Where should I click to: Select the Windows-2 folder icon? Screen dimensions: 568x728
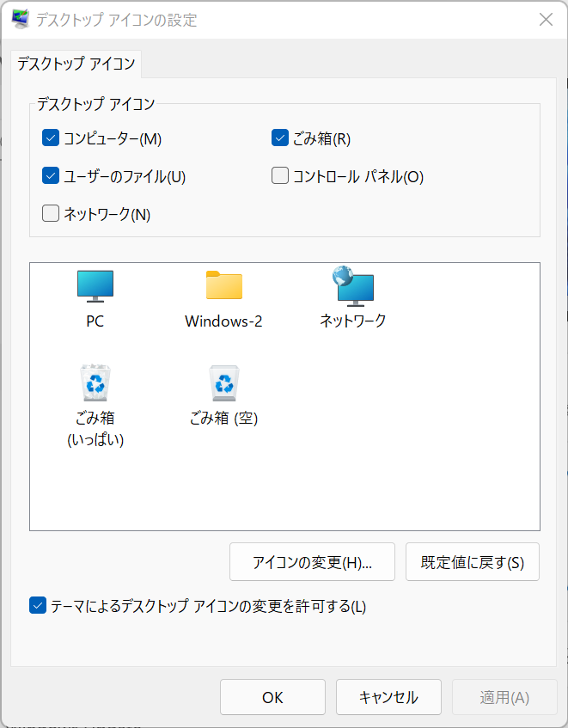[224, 285]
